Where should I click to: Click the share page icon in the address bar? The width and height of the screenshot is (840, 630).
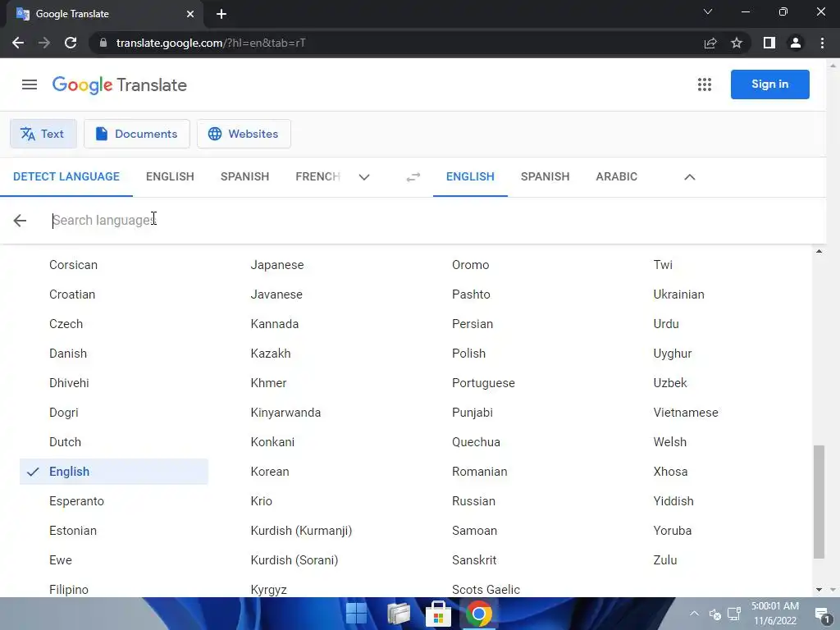tap(710, 43)
